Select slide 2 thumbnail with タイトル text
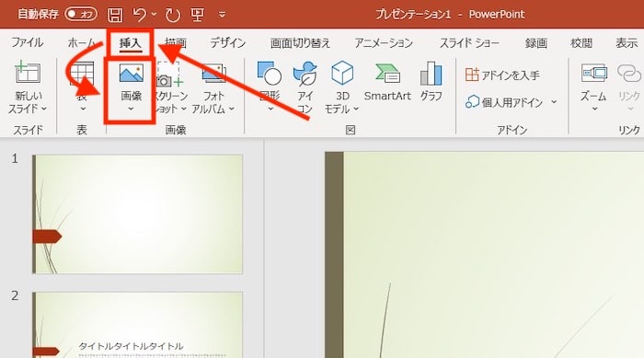The height and width of the screenshot is (358, 644). click(x=137, y=325)
